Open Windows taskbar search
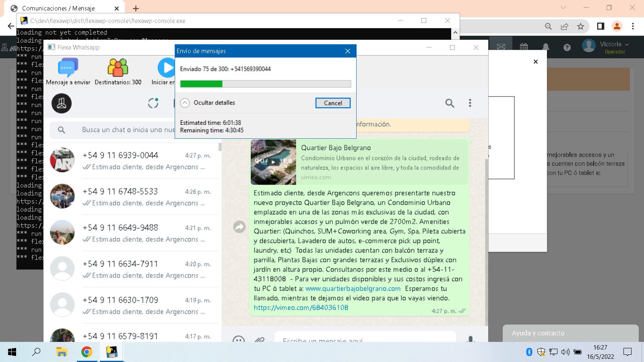The width and height of the screenshot is (644, 362). coord(36,352)
